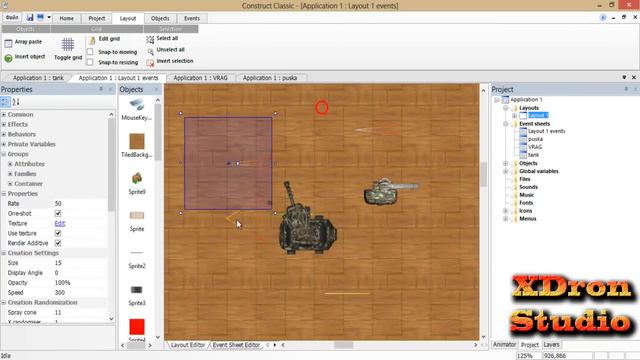Click the Size value field showing 15
Image resolution: width=640 pixels, height=360 pixels.
[x=80, y=263]
